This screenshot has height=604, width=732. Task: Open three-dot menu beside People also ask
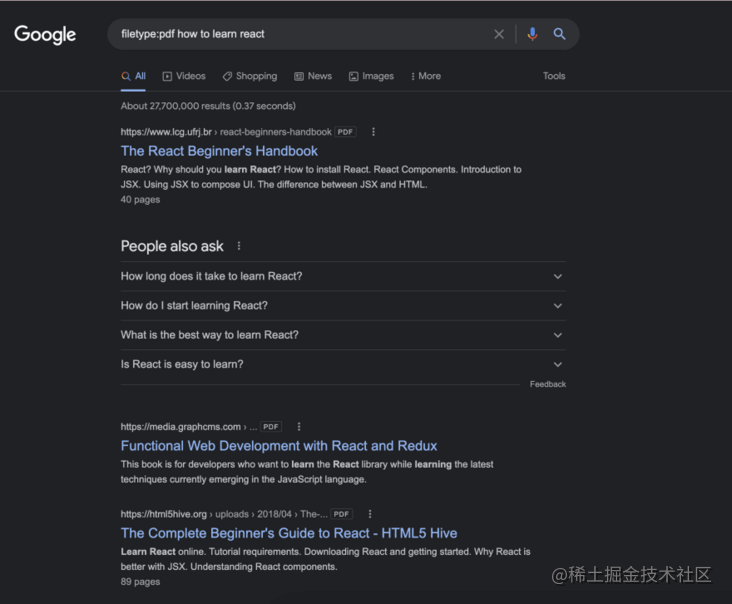point(239,246)
